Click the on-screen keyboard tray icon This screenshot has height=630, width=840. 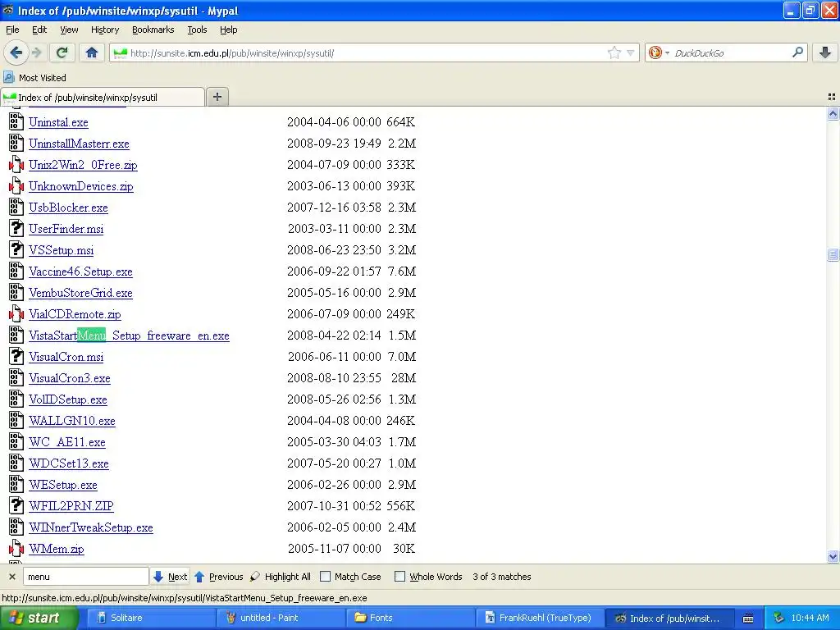(748, 619)
